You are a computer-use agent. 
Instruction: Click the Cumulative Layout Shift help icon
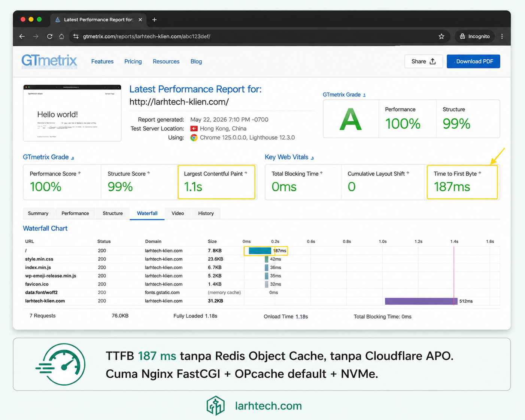coord(408,173)
